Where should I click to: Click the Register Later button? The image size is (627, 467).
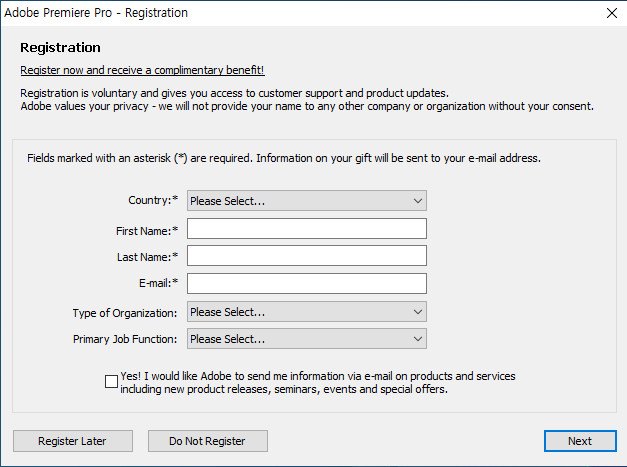click(x=73, y=441)
